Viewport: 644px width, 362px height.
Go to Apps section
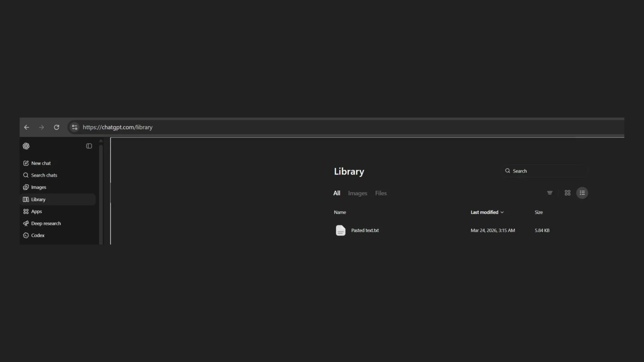(x=36, y=211)
